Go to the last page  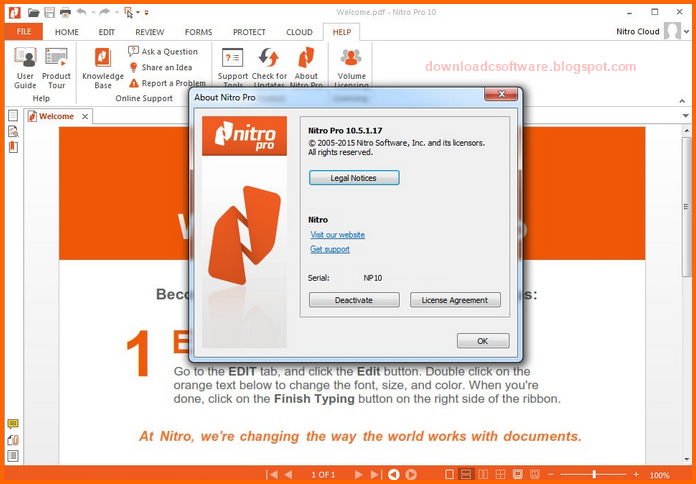pos(376,474)
